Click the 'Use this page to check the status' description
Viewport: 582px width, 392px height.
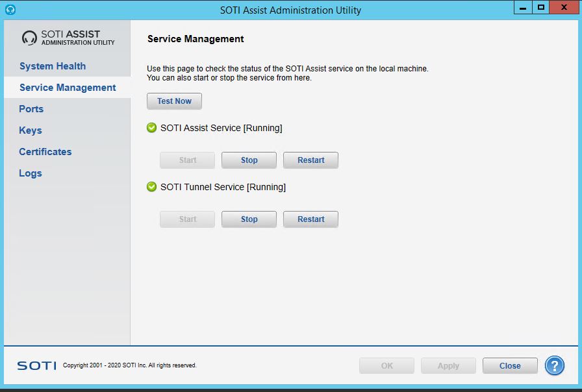(x=288, y=73)
